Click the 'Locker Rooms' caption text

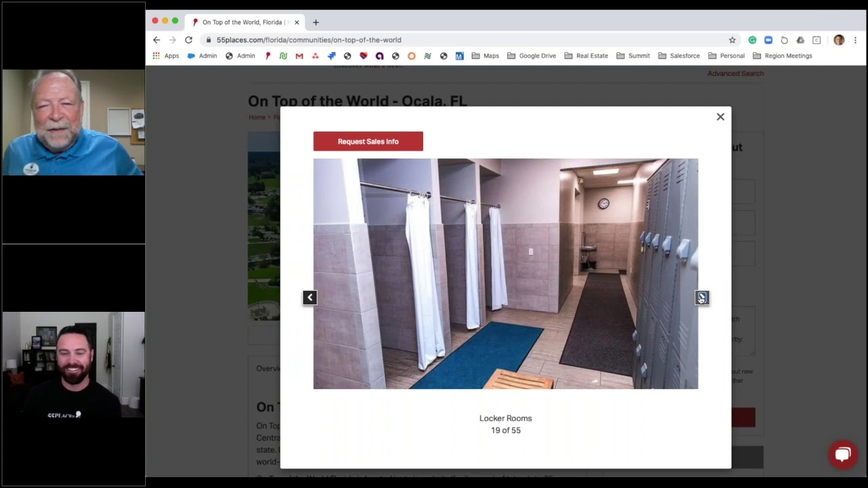tap(505, 418)
